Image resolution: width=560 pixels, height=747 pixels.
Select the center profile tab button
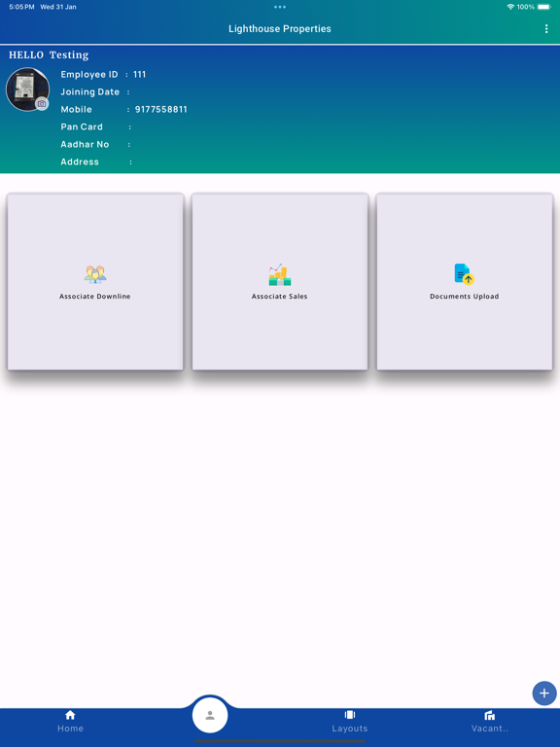point(210,715)
